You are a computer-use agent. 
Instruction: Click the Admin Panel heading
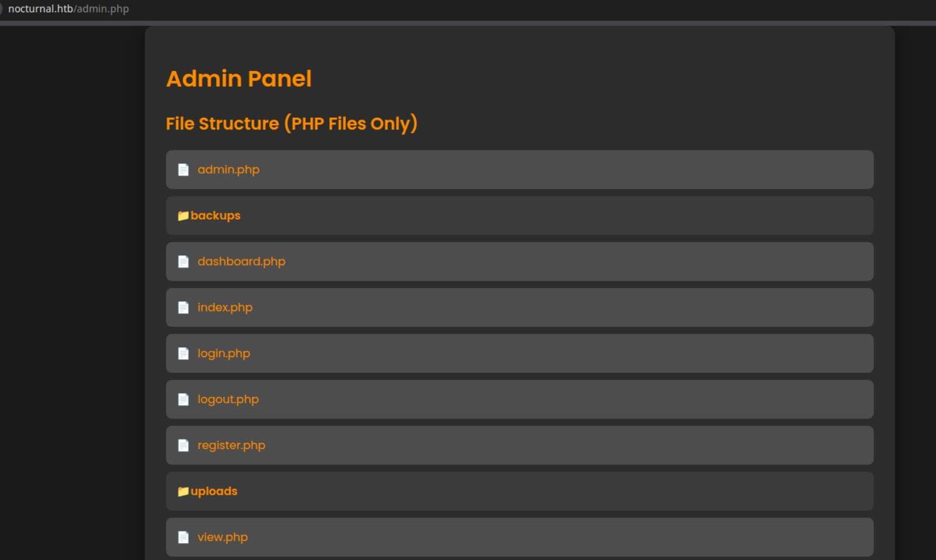pos(239,79)
